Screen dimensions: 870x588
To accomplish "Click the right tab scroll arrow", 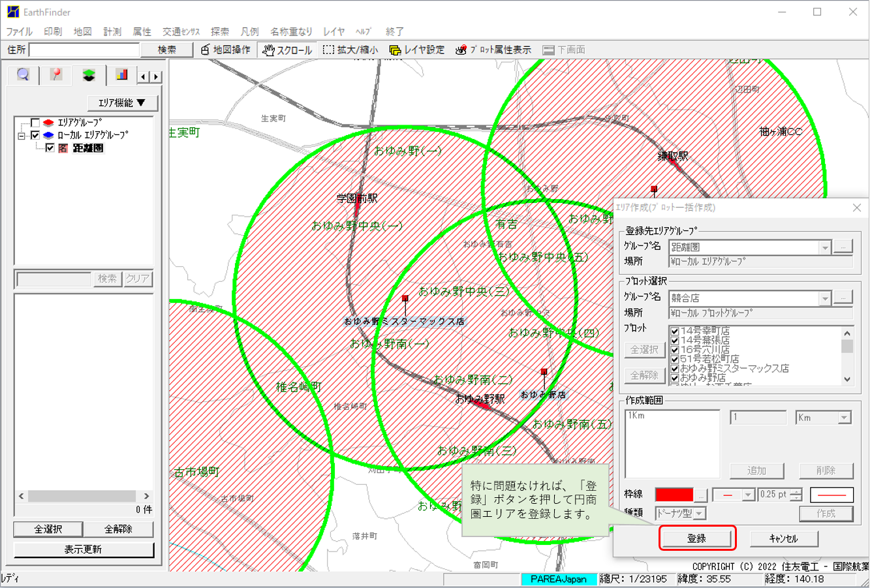I will (x=155, y=77).
